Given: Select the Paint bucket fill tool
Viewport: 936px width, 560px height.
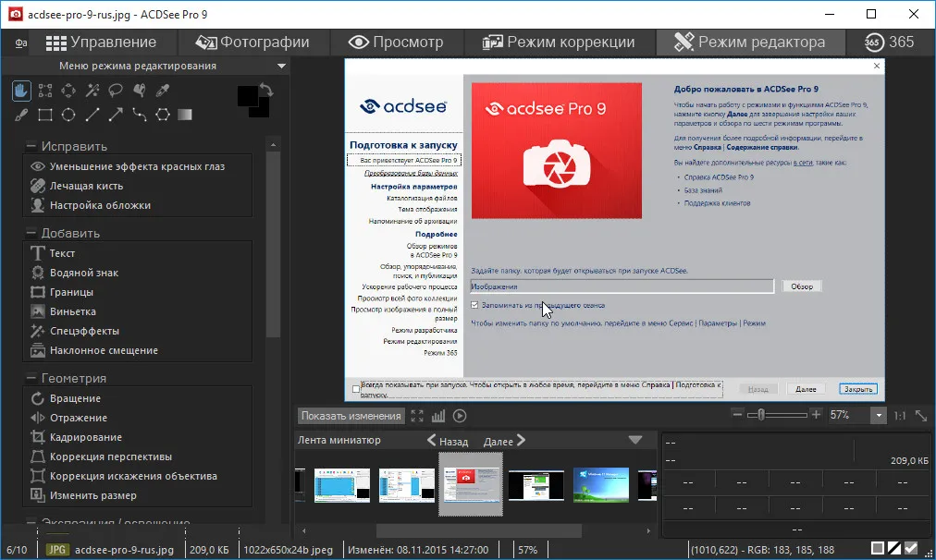Looking at the screenshot, I should click(x=139, y=91).
